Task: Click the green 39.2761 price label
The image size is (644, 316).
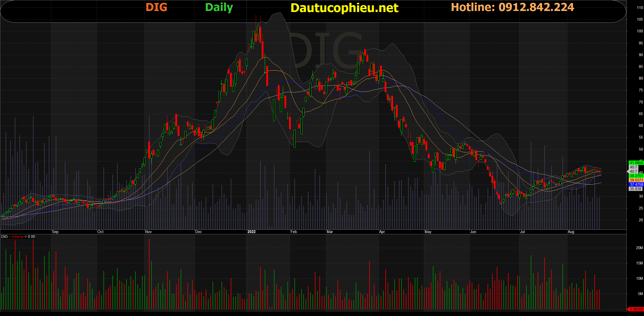Action: coord(636,176)
